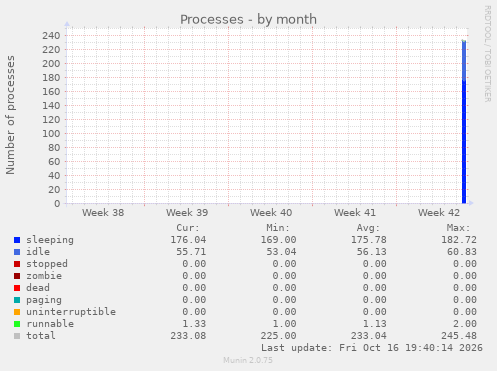Image resolution: width=497 pixels, height=371 pixels.
Task: Click total average value 233.04
Action: [369, 336]
